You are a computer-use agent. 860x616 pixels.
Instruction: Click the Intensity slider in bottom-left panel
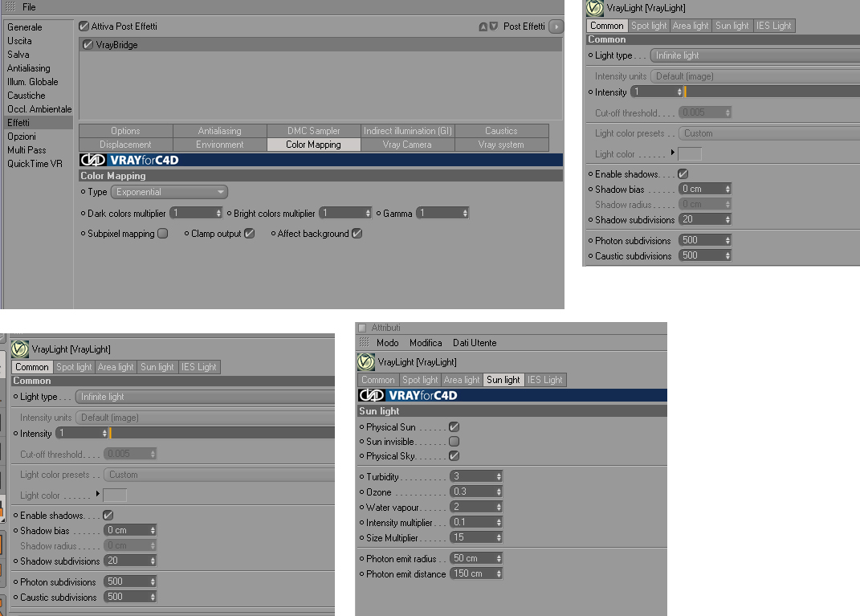(222, 434)
